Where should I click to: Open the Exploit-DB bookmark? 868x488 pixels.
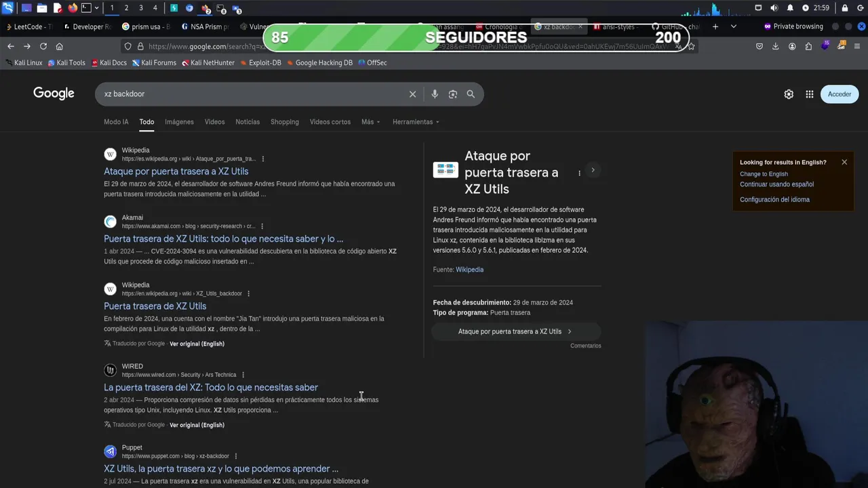(x=260, y=62)
